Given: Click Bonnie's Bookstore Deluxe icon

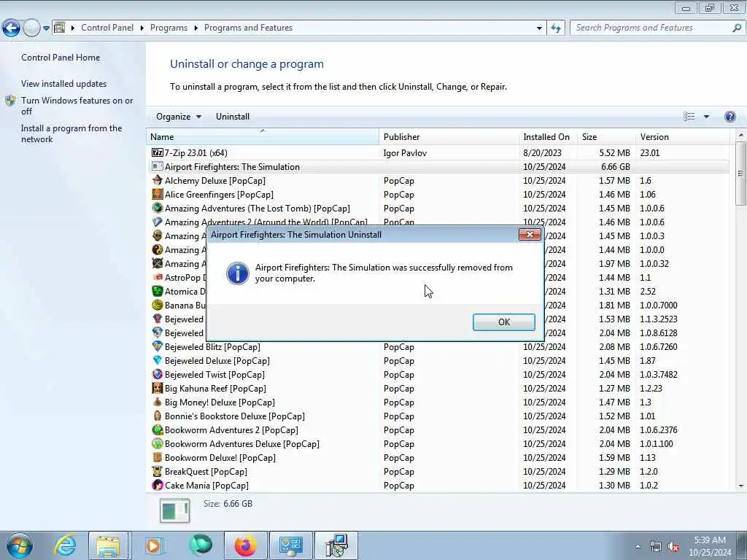Looking at the screenshot, I should (158, 416).
